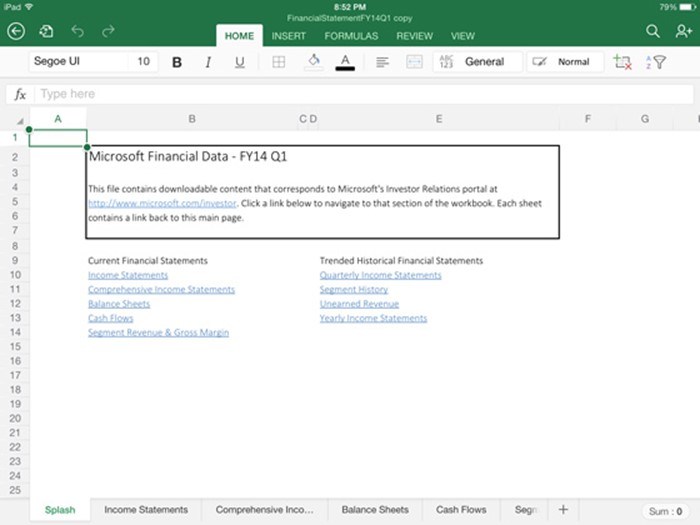This screenshot has width=700, height=525.
Task: Click the merge cells icon
Action: [x=414, y=62]
